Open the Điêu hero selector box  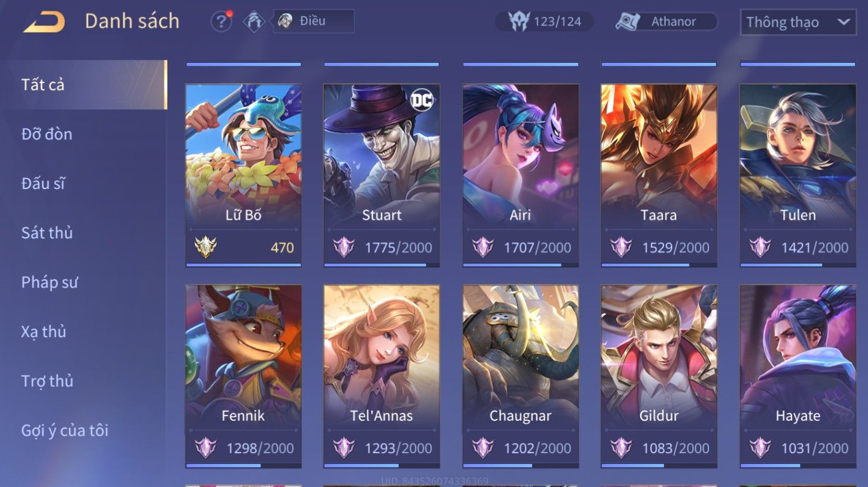point(314,21)
